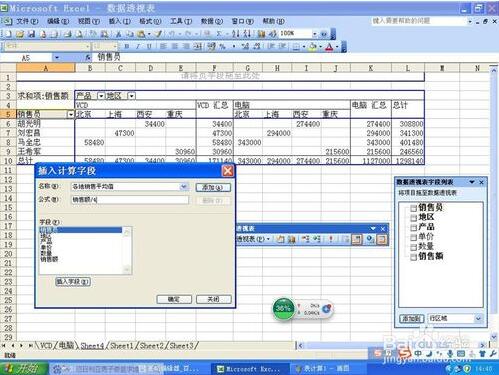Open the 销售员 row field dropdown in A5
The width and height of the screenshot is (499, 375).
71,115
